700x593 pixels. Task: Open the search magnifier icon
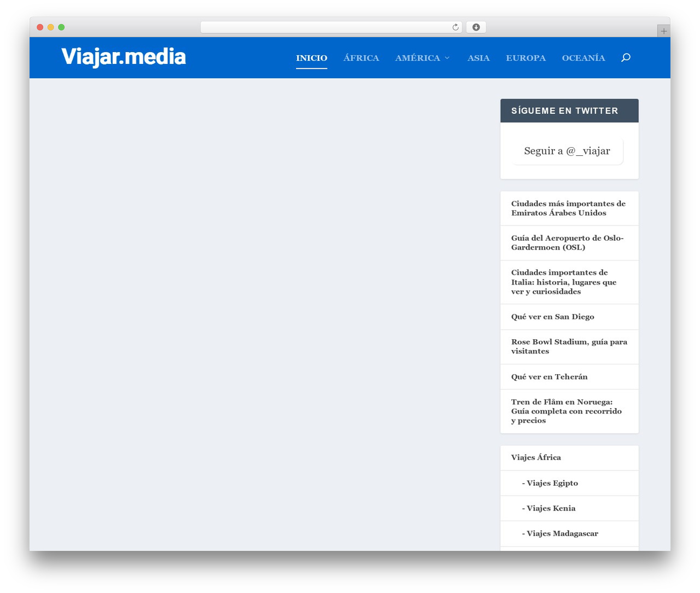click(626, 57)
